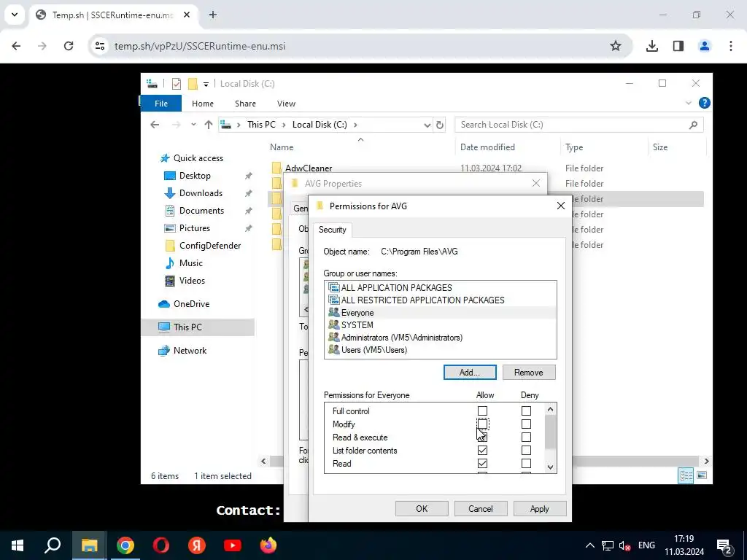
Task: Open Downloads in navigation pane
Action: click(x=201, y=192)
